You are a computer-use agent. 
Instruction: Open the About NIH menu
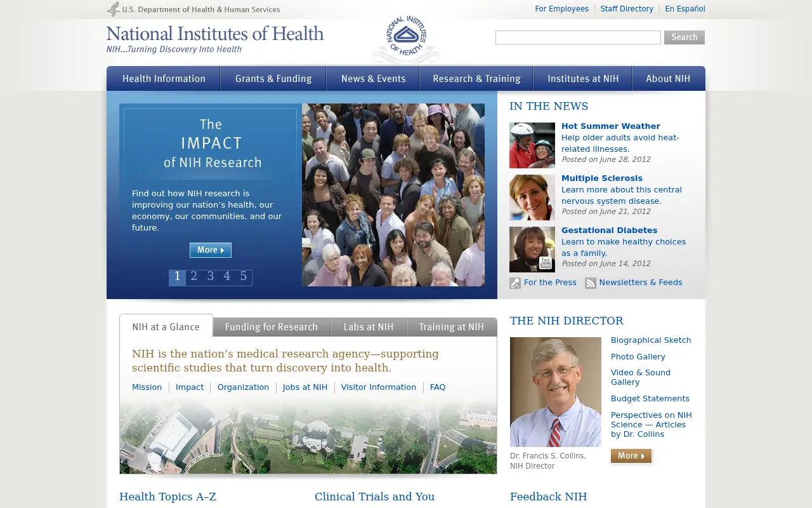pyautogui.click(x=668, y=79)
